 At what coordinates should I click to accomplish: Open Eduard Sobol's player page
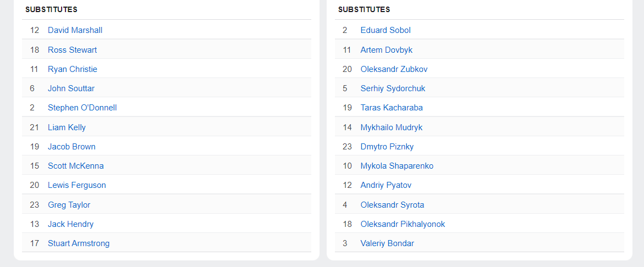(386, 30)
